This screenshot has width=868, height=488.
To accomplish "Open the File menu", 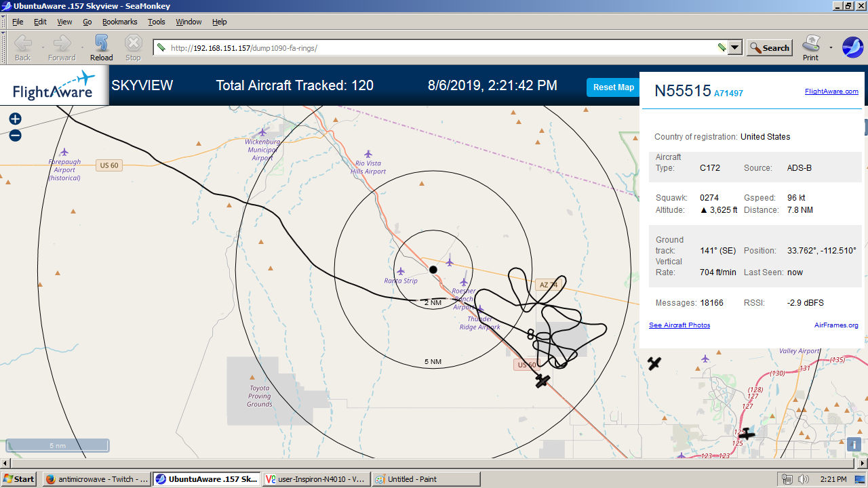I will pyautogui.click(x=18, y=22).
